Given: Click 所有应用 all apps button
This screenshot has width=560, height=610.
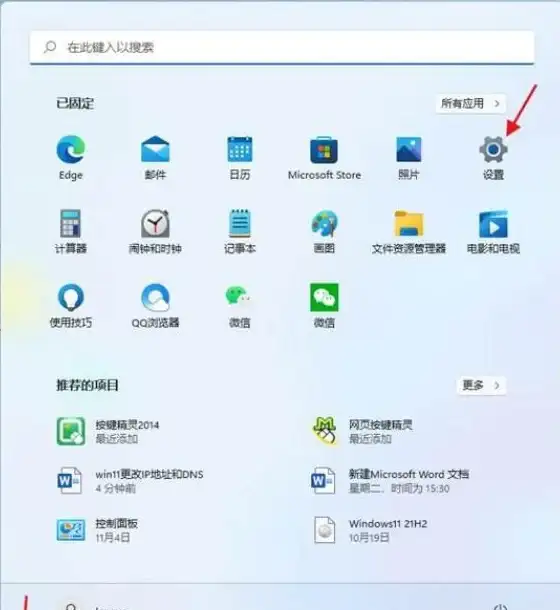Looking at the screenshot, I should tap(470, 103).
